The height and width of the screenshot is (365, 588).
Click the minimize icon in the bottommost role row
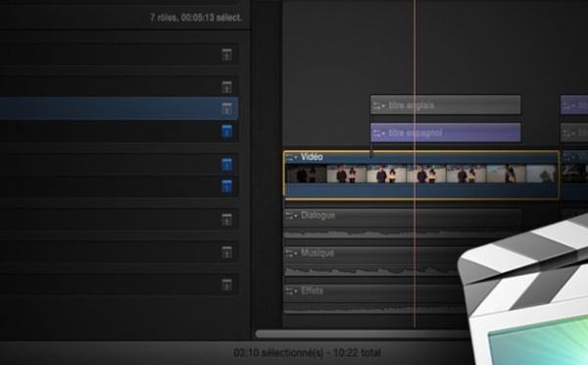pyautogui.click(x=226, y=285)
